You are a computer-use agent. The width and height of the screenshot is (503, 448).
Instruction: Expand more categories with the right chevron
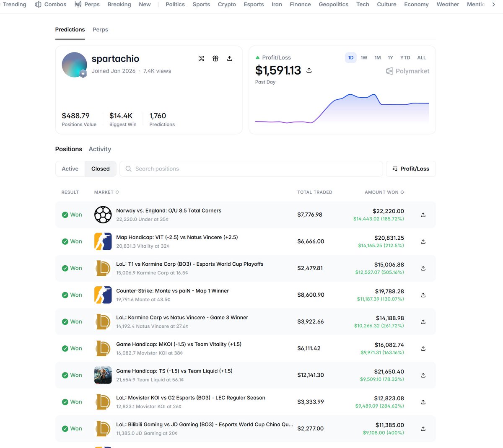[x=494, y=5]
